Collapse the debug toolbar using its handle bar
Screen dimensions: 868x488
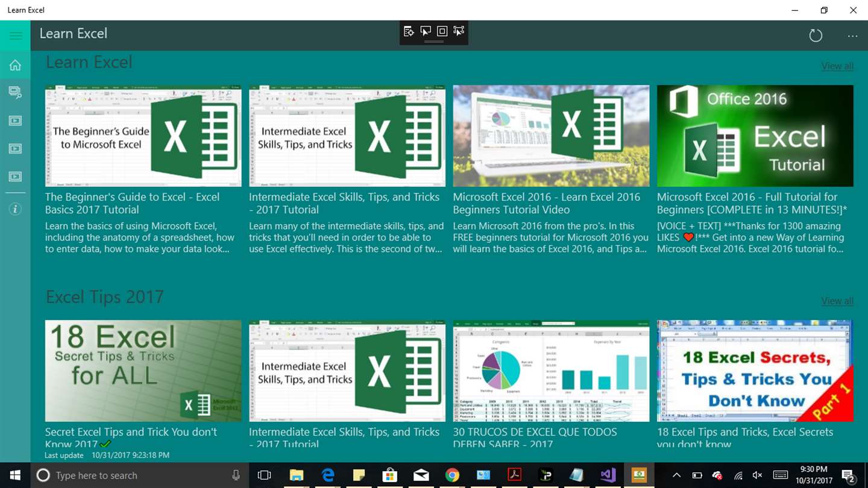pos(434,42)
